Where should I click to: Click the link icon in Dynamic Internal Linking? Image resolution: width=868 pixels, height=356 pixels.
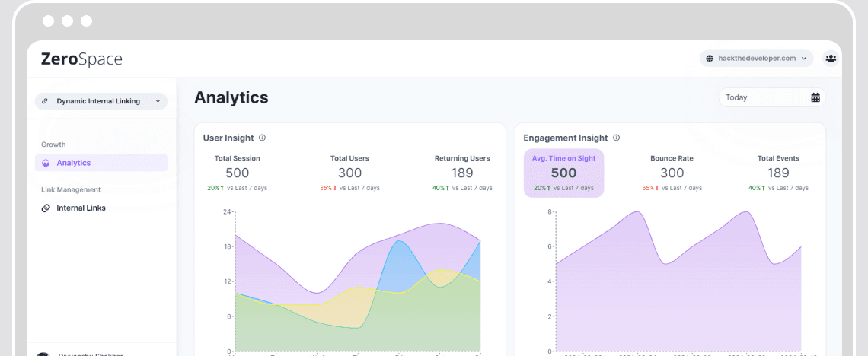tap(45, 101)
